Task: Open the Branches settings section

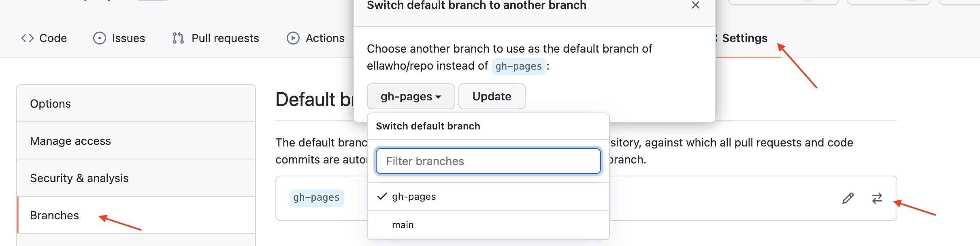Action: [x=54, y=215]
